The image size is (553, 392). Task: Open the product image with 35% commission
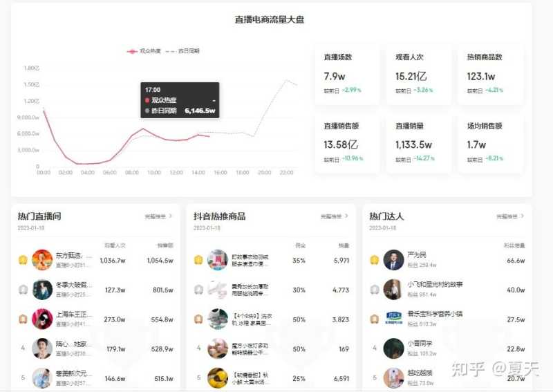(218, 260)
